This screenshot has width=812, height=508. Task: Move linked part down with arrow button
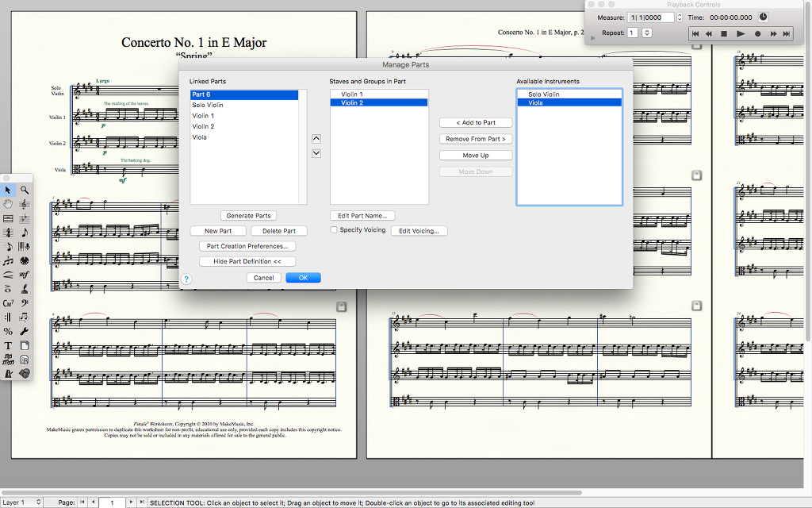pos(316,153)
